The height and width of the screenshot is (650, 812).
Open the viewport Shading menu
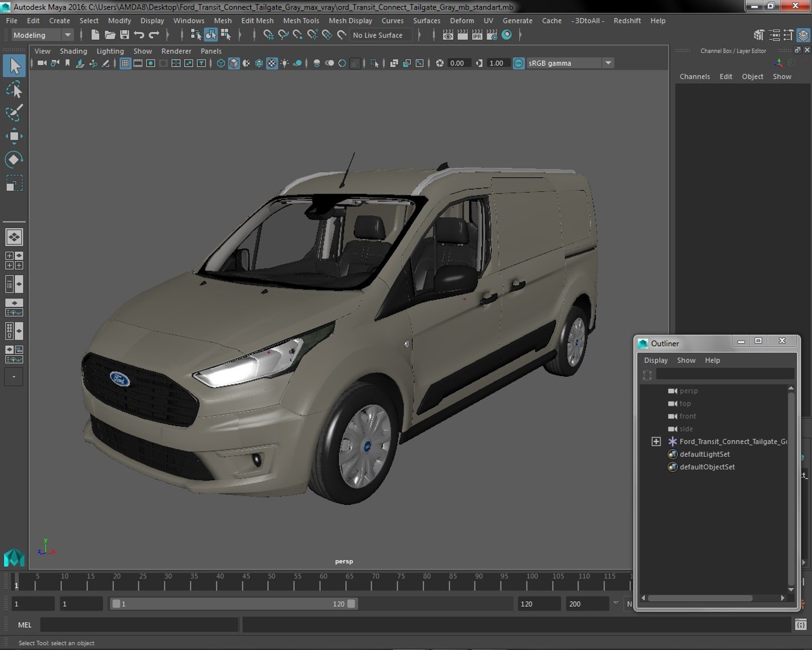click(73, 51)
